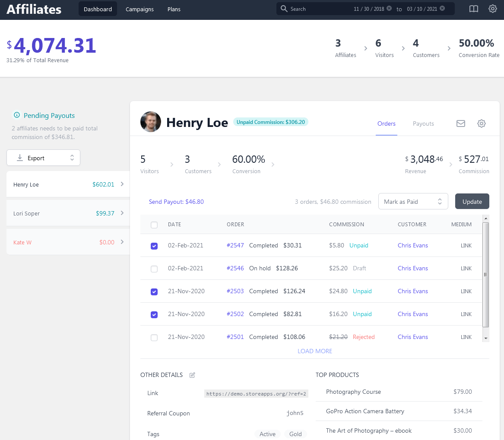
Task: Open Chris Evans on order #2547 row
Action: (x=413, y=245)
